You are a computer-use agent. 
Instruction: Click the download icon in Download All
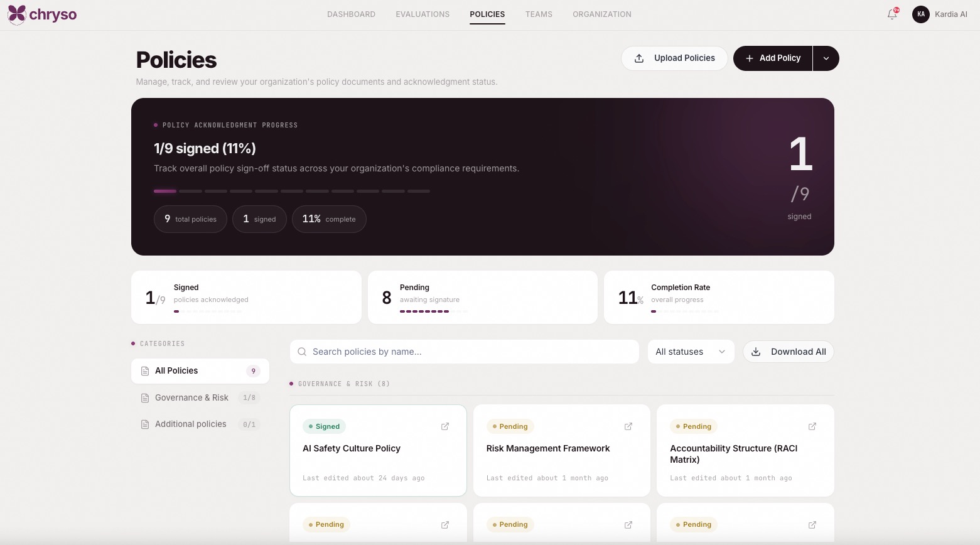point(756,352)
